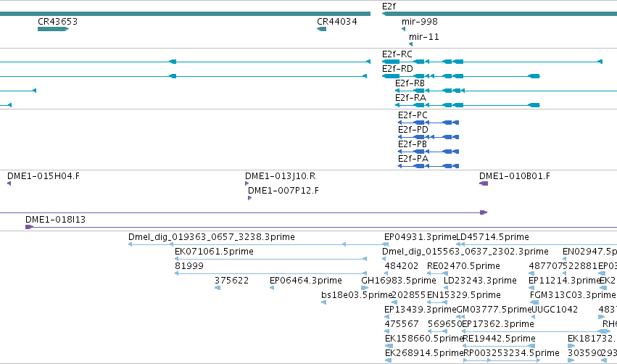
Task: Select the CR43653 gene feature bar
Action: 53,29
